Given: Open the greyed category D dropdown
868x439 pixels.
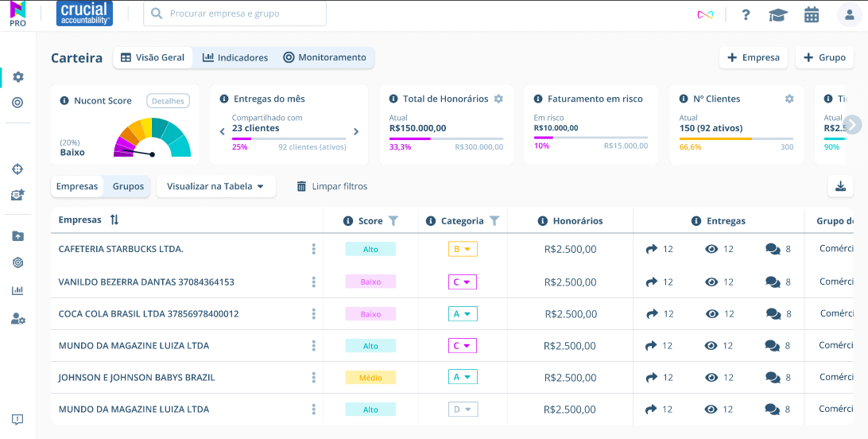Looking at the screenshot, I should coord(463,409).
